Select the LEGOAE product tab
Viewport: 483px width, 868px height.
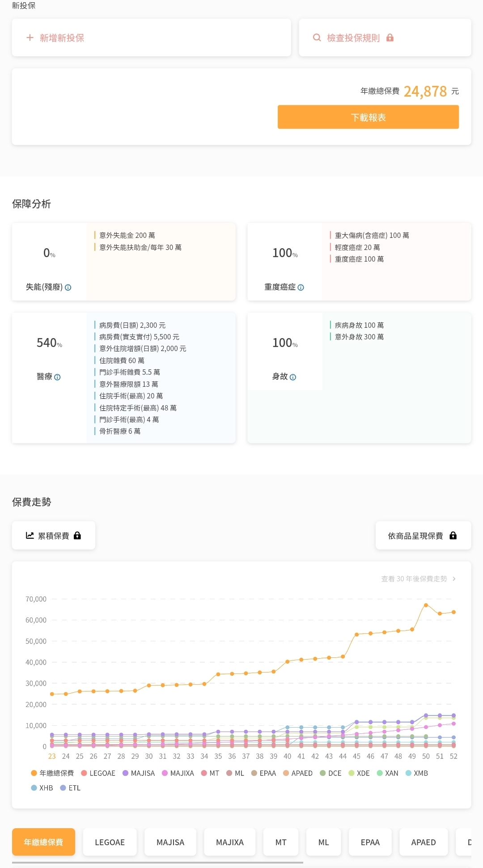(x=110, y=842)
